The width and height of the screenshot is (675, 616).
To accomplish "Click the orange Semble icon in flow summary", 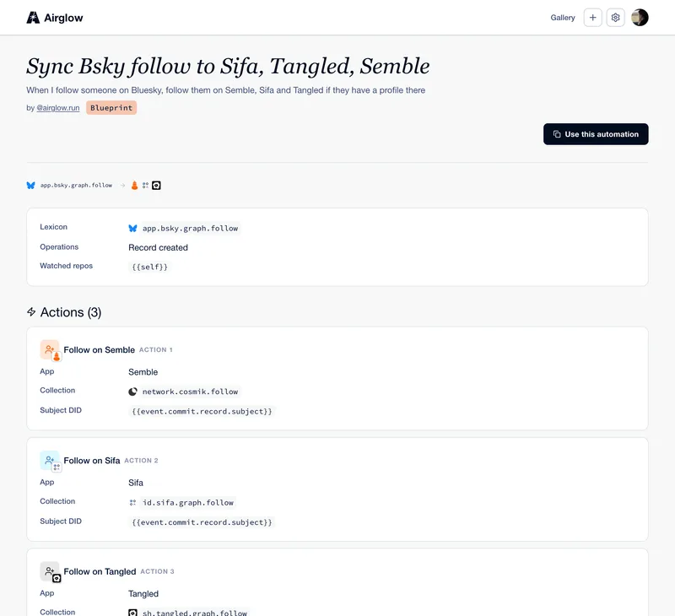I will (x=134, y=186).
